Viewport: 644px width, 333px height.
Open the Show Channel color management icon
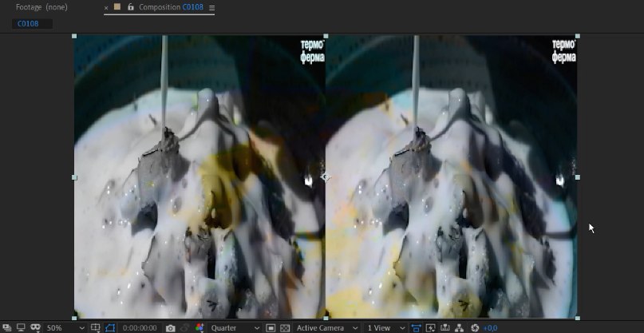pyautogui.click(x=200, y=327)
